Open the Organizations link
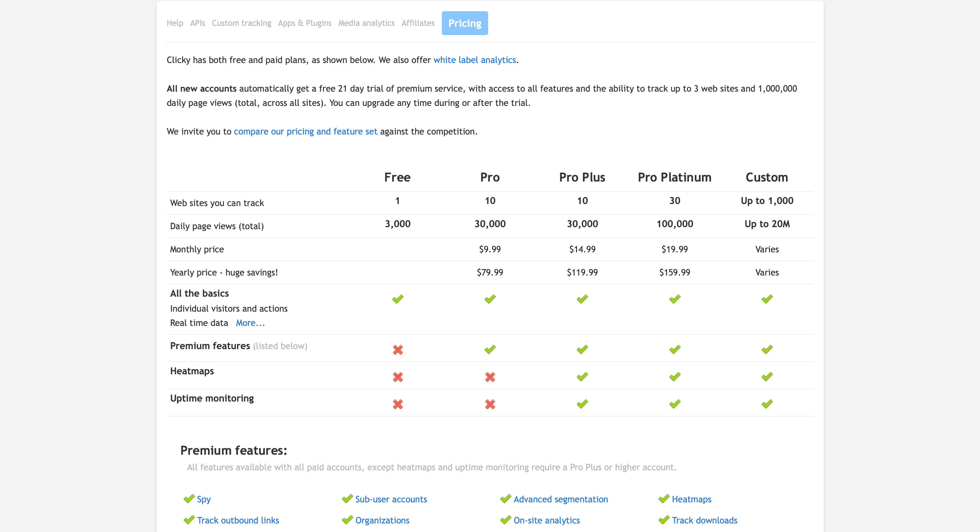This screenshot has width=980, height=532. (382, 520)
